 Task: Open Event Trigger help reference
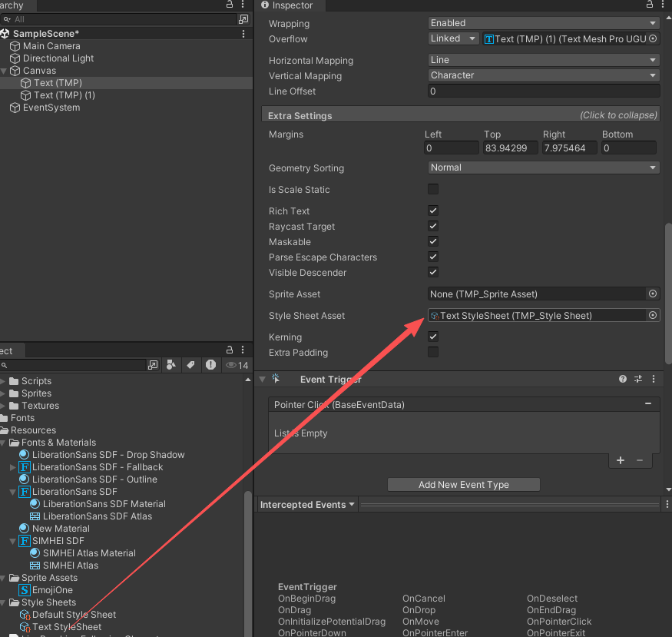point(622,379)
